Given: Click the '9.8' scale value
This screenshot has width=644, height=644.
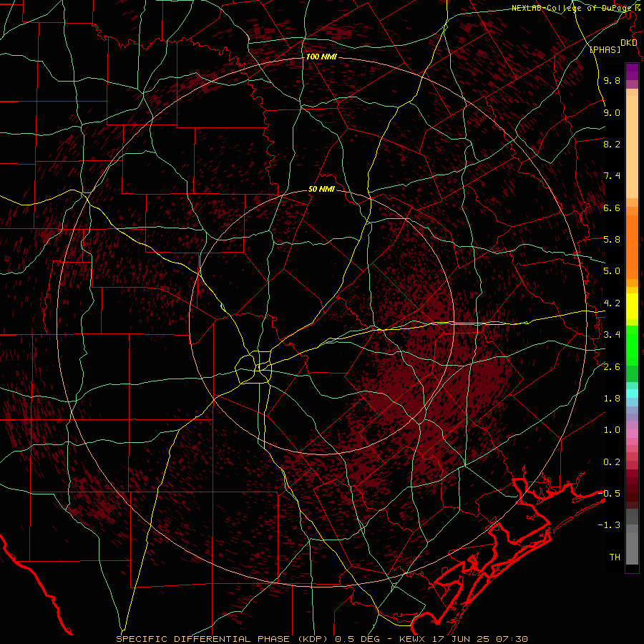Looking at the screenshot, I should 612,80.
